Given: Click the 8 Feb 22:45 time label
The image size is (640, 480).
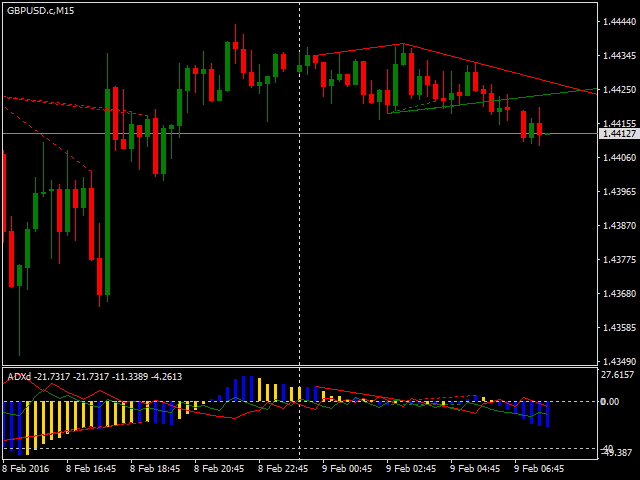Looking at the screenshot, I should (x=283, y=469).
